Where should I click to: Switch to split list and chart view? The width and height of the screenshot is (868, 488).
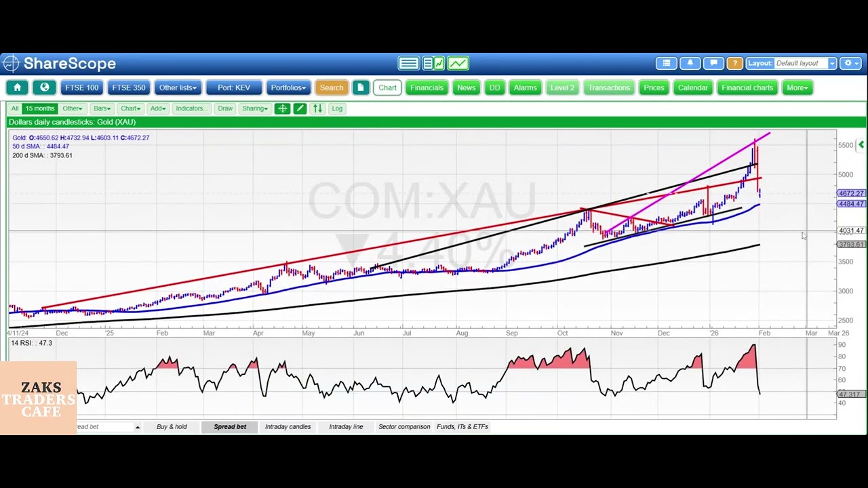(x=433, y=64)
